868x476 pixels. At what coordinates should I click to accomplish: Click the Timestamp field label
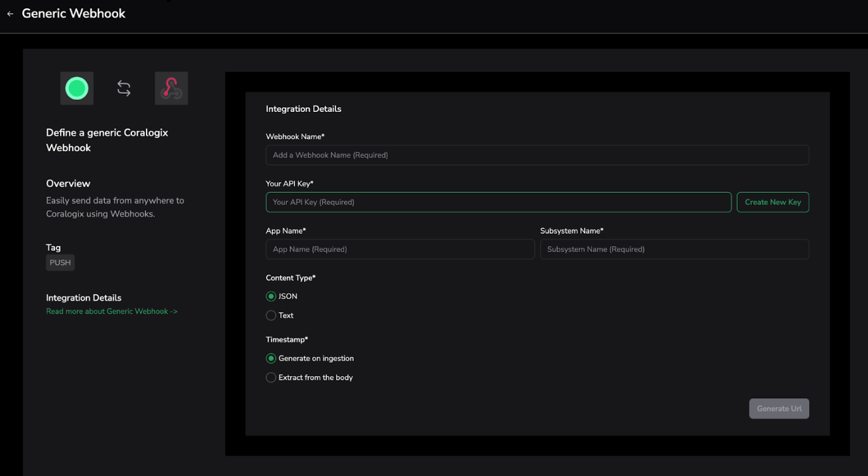coord(287,339)
